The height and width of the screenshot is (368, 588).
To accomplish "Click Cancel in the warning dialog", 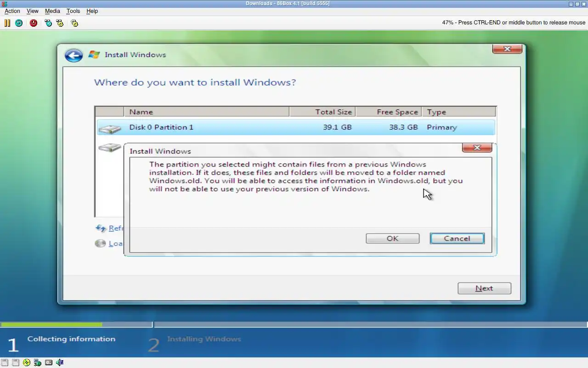I will pyautogui.click(x=457, y=238).
